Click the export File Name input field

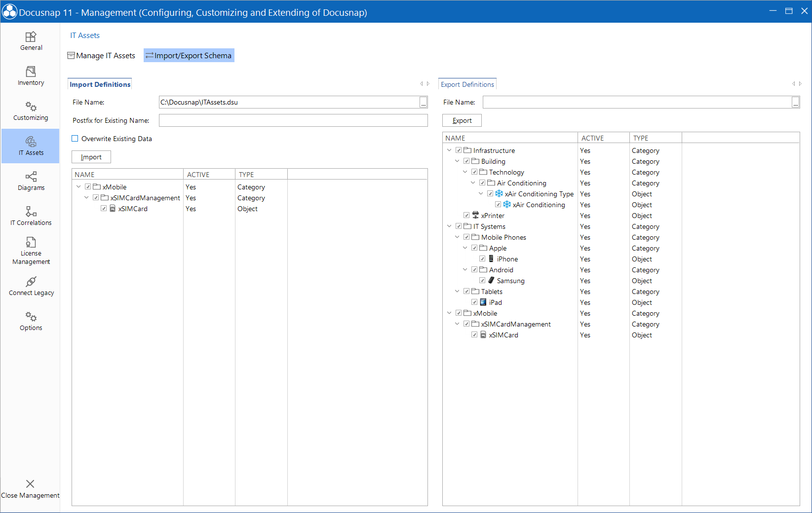point(637,102)
